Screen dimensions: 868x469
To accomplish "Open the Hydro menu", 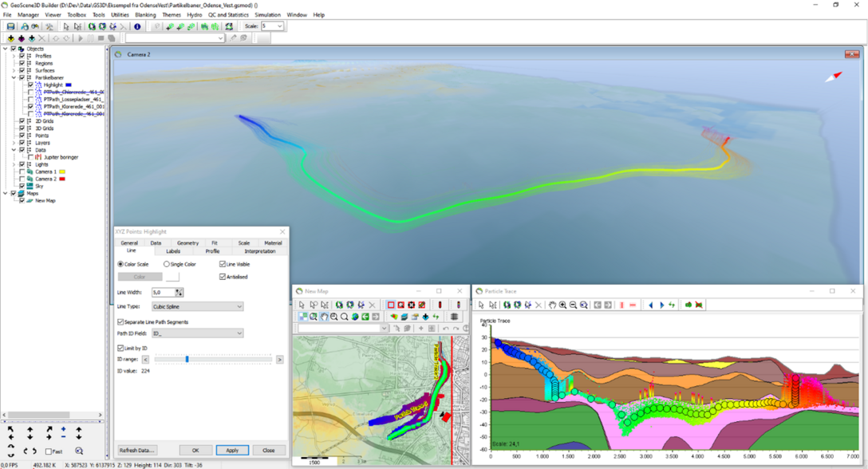I will pyautogui.click(x=195, y=15).
